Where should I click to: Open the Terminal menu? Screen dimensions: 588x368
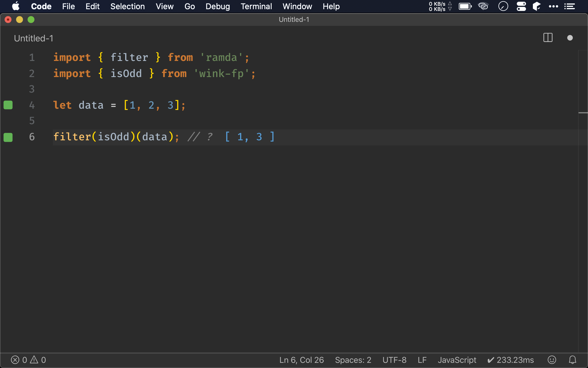256,6
